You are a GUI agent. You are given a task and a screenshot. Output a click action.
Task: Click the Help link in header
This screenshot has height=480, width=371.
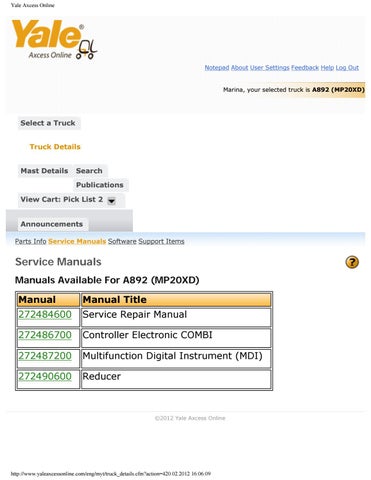pos(327,68)
